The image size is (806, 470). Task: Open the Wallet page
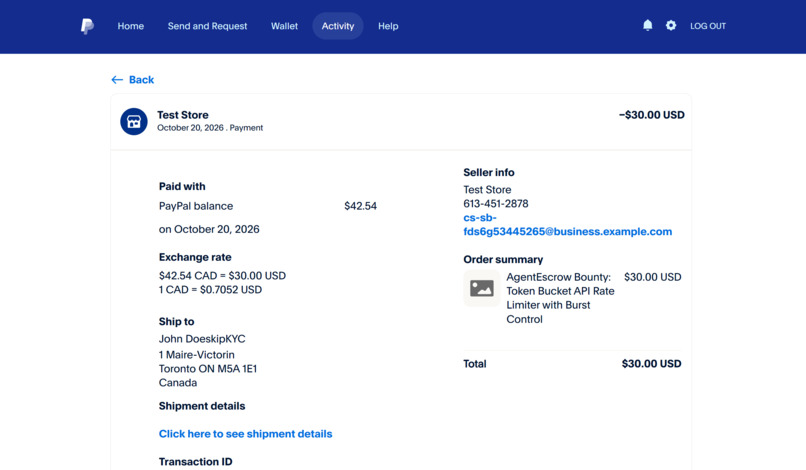pyautogui.click(x=284, y=26)
